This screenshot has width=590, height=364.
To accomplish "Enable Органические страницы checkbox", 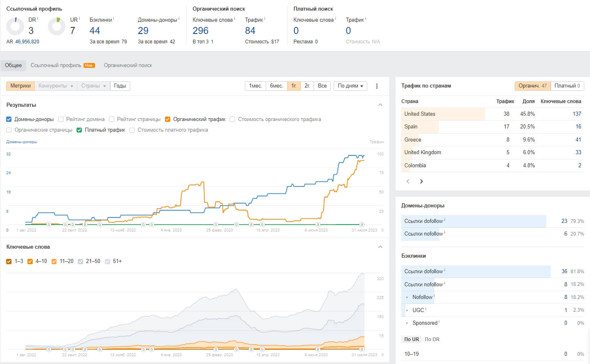I will pyautogui.click(x=9, y=130).
